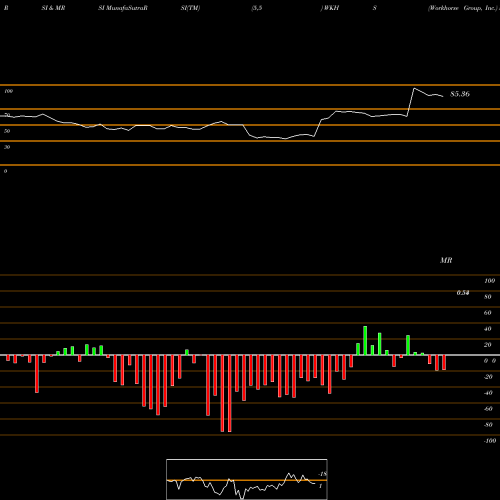Click the tallest green bar in MR histogram

(365, 341)
